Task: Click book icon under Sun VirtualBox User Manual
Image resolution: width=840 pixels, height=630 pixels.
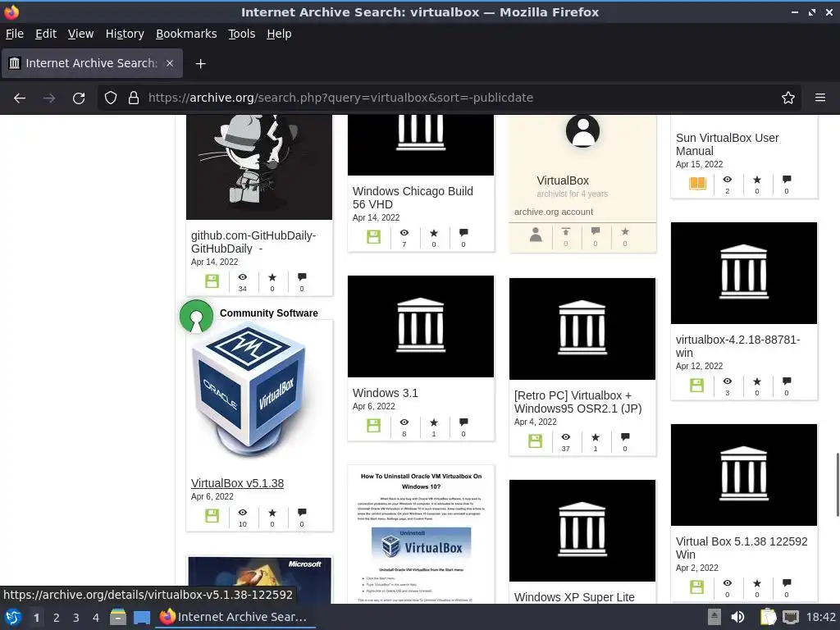Action: 697,184
